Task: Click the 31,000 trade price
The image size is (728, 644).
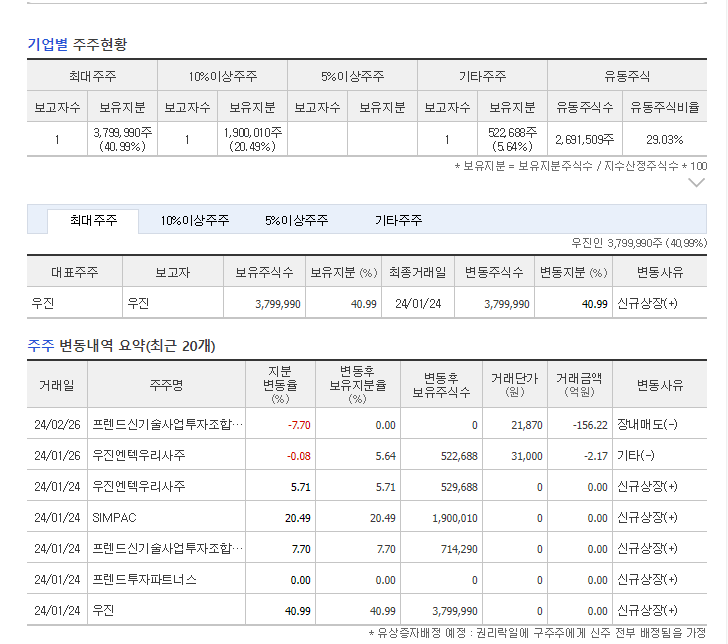Action: [526, 456]
